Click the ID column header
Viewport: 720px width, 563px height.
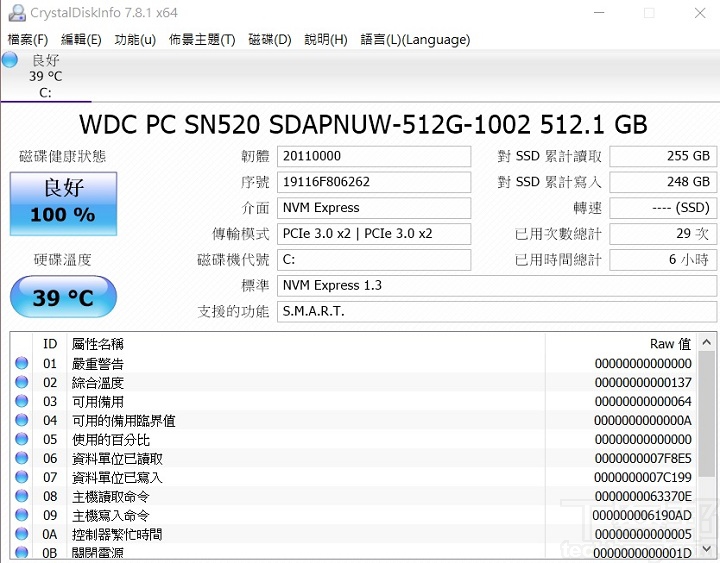[50, 343]
